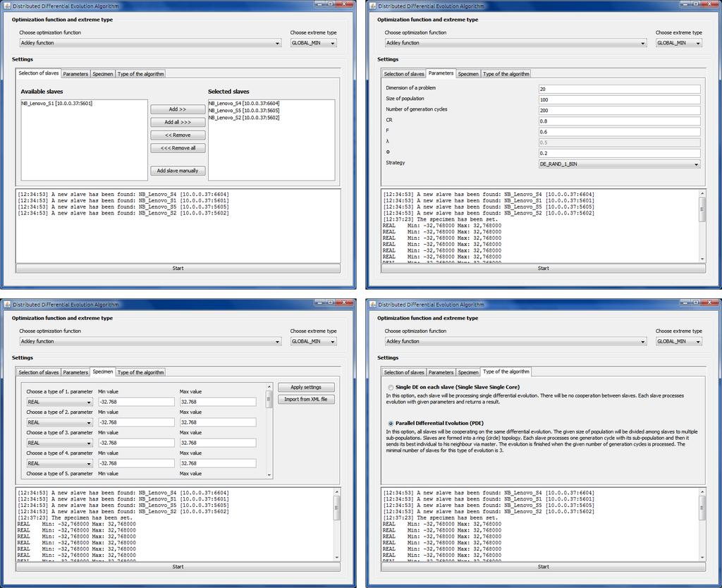Click the log scrollbar in the Parameters window

pos(702,226)
